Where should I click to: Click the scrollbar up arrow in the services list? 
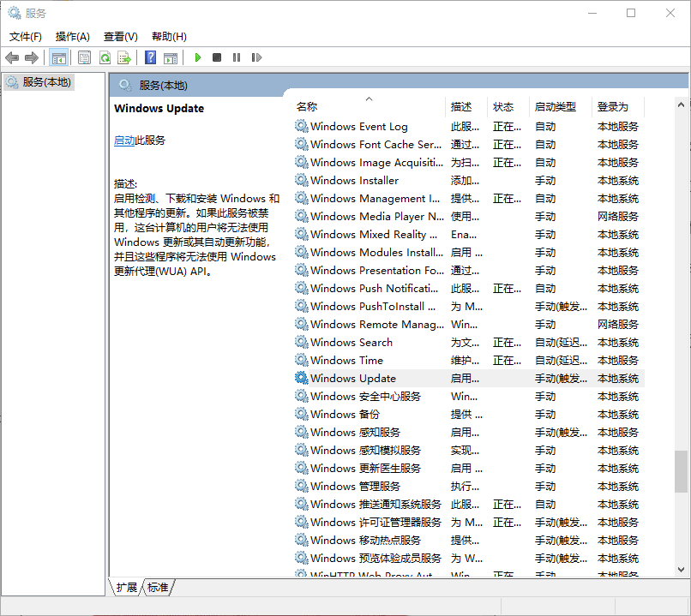coord(681,105)
